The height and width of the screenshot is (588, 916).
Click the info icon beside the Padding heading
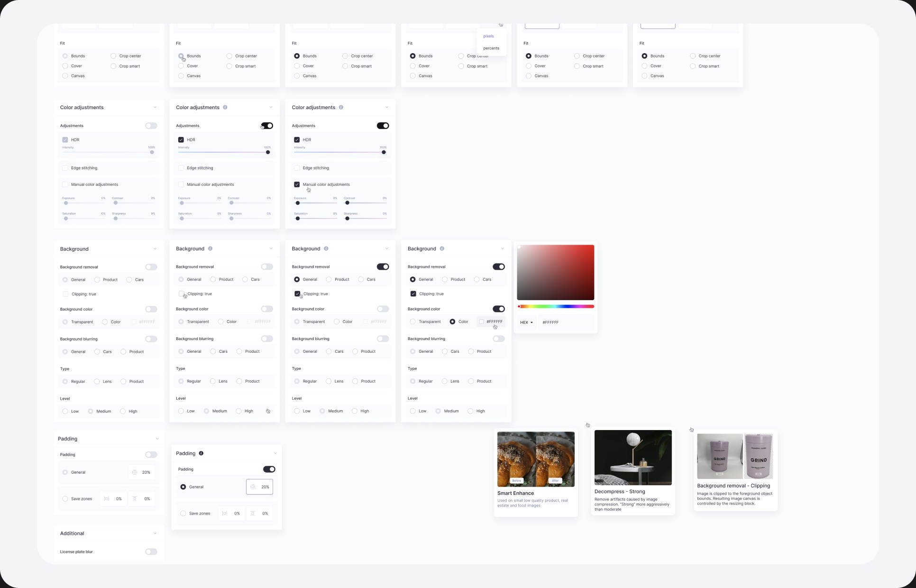point(201,453)
